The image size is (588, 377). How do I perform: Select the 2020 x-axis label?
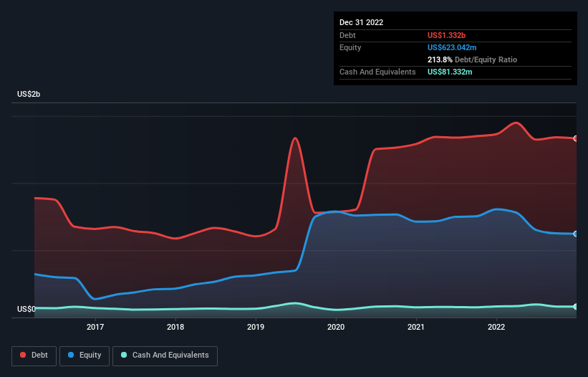coord(336,327)
